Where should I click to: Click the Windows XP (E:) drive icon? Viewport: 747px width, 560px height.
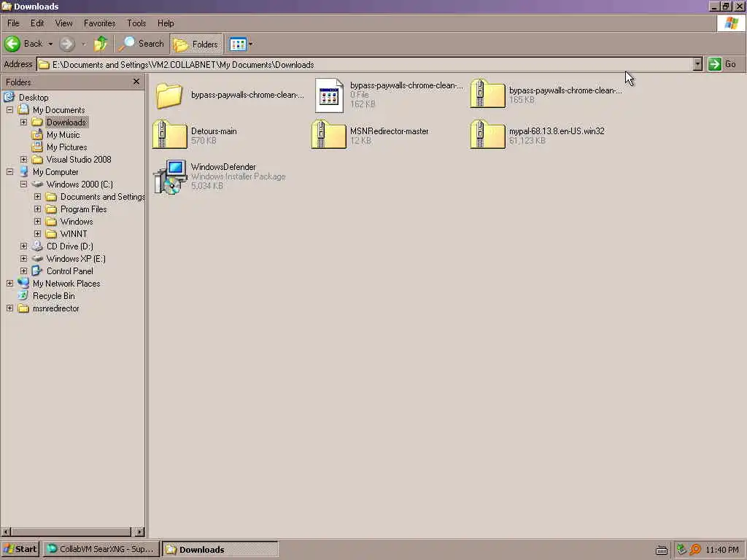click(x=37, y=259)
